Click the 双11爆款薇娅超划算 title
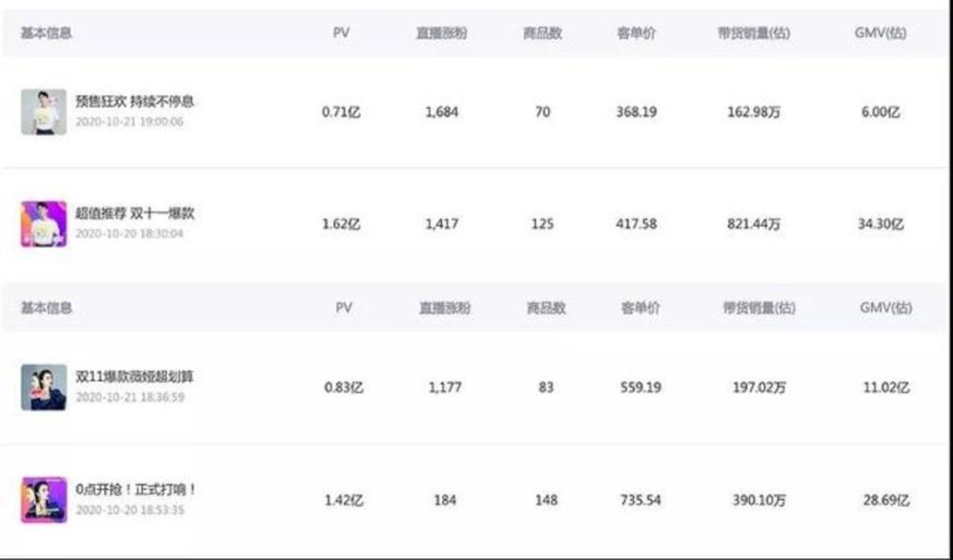 pos(134,376)
